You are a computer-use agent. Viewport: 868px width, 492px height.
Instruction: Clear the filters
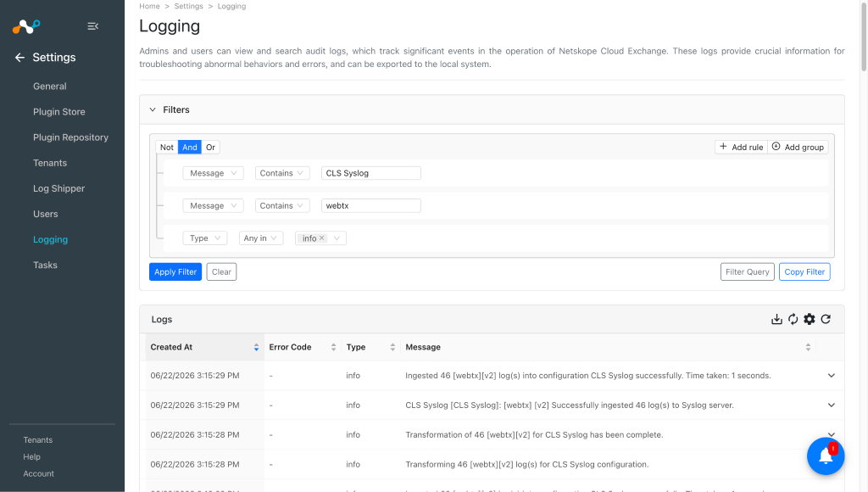(x=221, y=271)
